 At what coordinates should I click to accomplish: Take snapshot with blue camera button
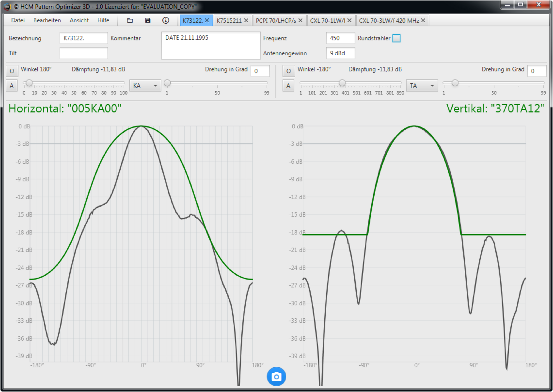tap(276, 376)
